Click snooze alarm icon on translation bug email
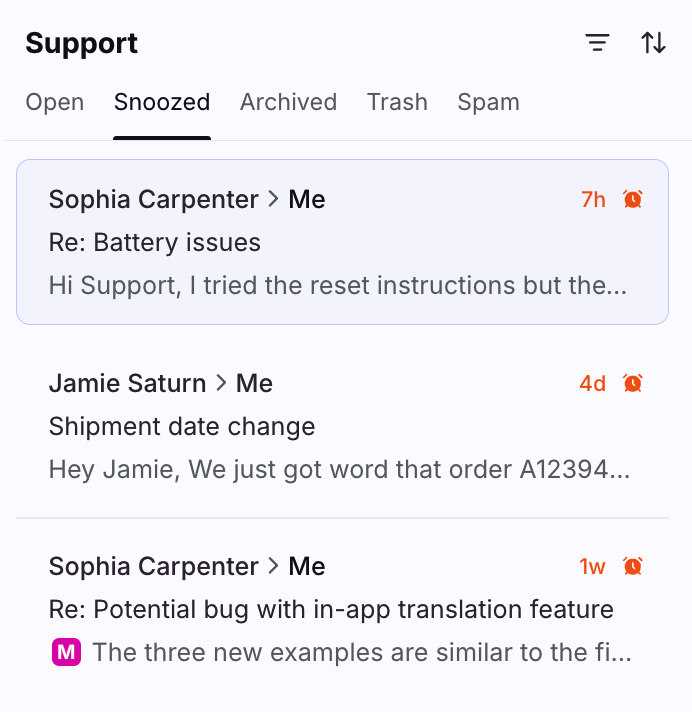 click(x=632, y=566)
